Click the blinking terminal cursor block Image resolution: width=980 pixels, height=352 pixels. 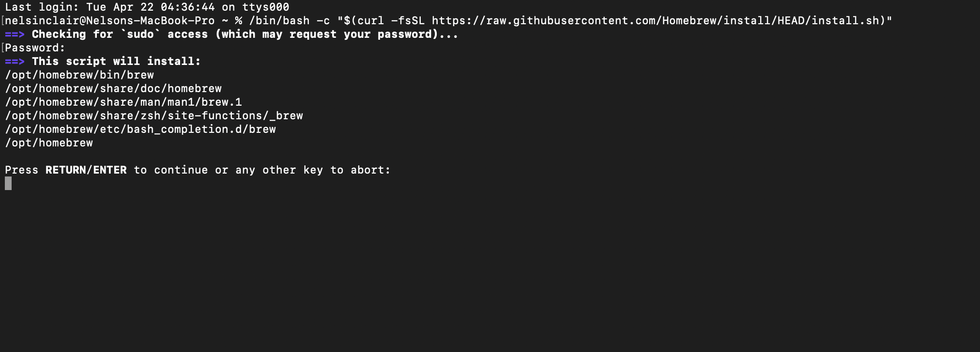point(8,183)
